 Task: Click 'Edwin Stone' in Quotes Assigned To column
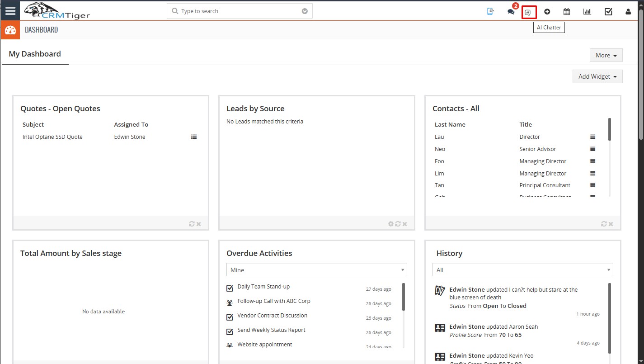pos(130,137)
